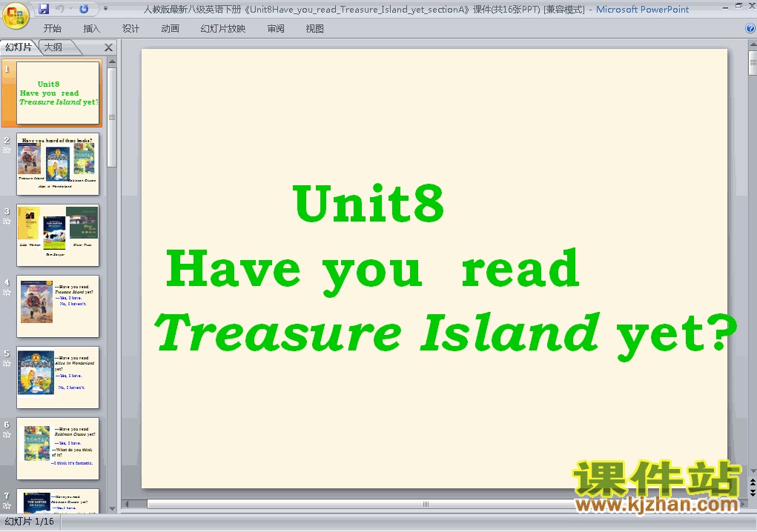This screenshot has width=757, height=532.
Task: Open the Office button menu
Action: [16, 16]
